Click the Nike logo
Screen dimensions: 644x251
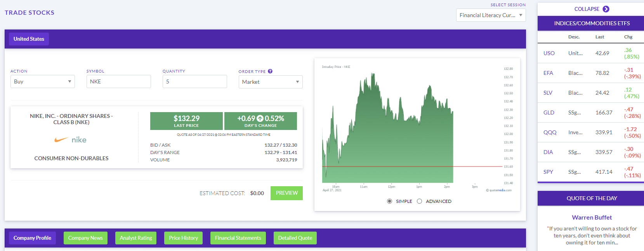[x=71, y=140]
